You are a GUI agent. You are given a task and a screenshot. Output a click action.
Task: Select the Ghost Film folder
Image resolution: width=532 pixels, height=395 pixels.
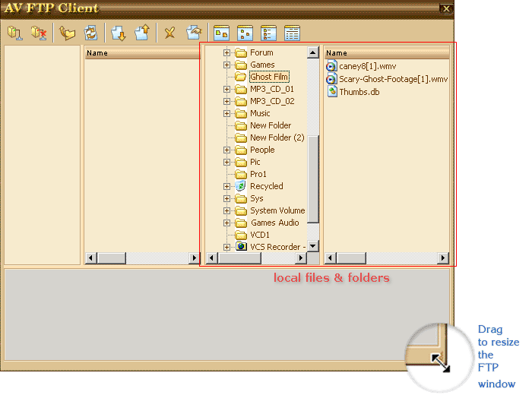pos(269,77)
